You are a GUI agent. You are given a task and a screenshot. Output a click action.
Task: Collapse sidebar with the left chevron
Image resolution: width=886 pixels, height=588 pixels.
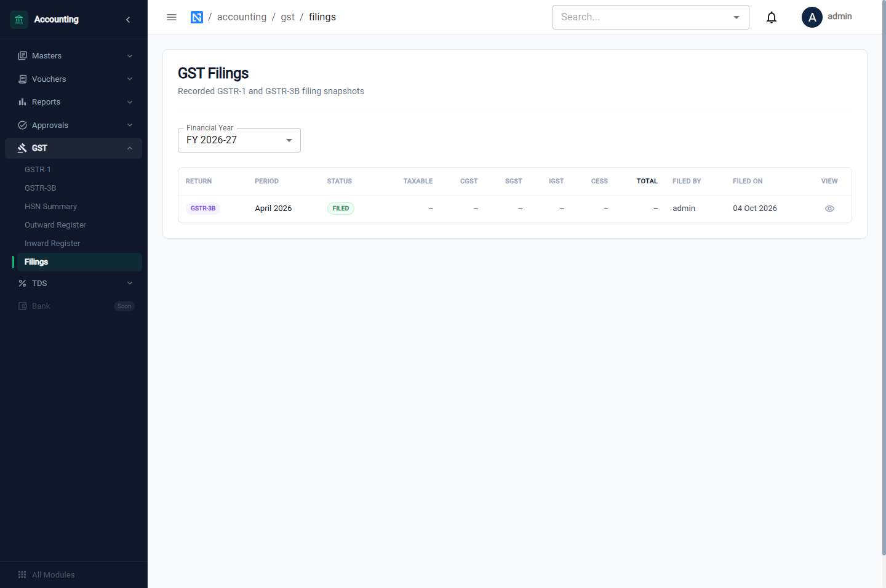coord(128,20)
